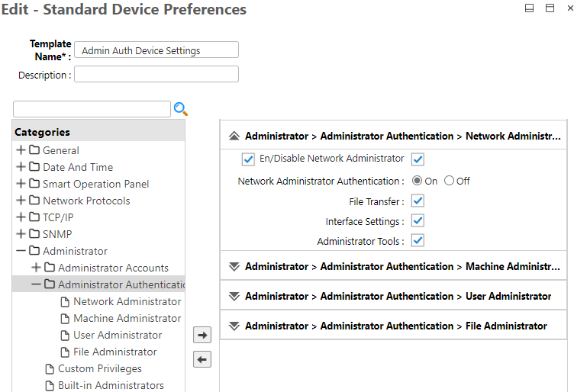Expand the Machine Administrator section

(x=234, y=267)
